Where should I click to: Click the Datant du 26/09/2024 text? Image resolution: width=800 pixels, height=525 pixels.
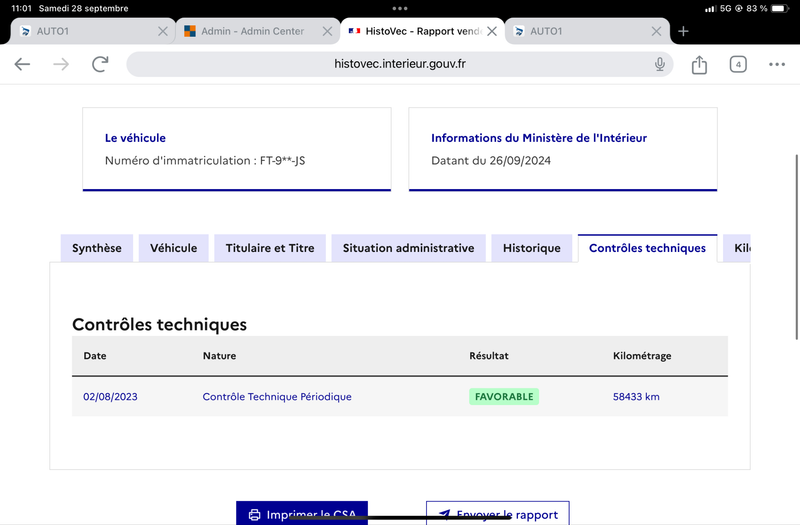(491, 161)
